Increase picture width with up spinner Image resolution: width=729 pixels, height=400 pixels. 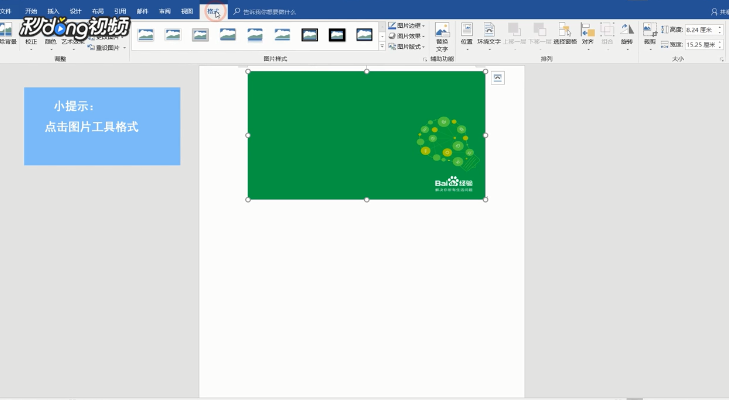click(720, 42)
